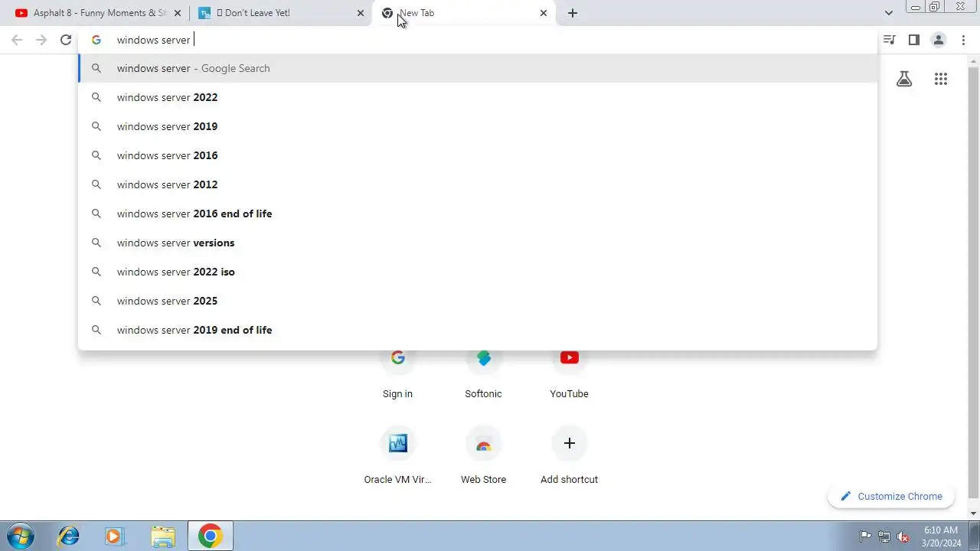Select 'windows server - Google Search' suggestion

(478, 68)
